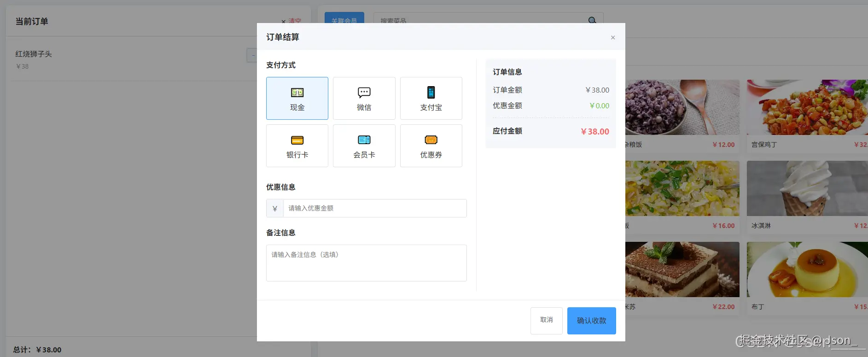Viewport: 868px width, 357px height.
Task: Select the 布丁 dish image
Action: (x=807, y=269)
